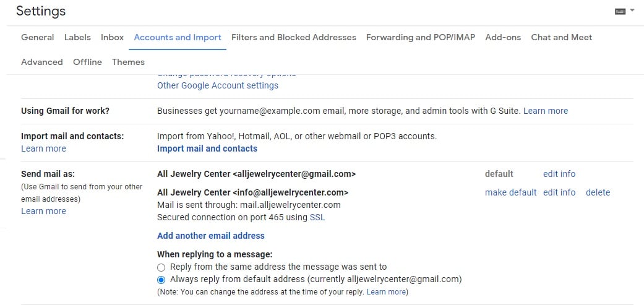Click Other Google Account settings link
The image size is (644, 305).
(218, 85)
